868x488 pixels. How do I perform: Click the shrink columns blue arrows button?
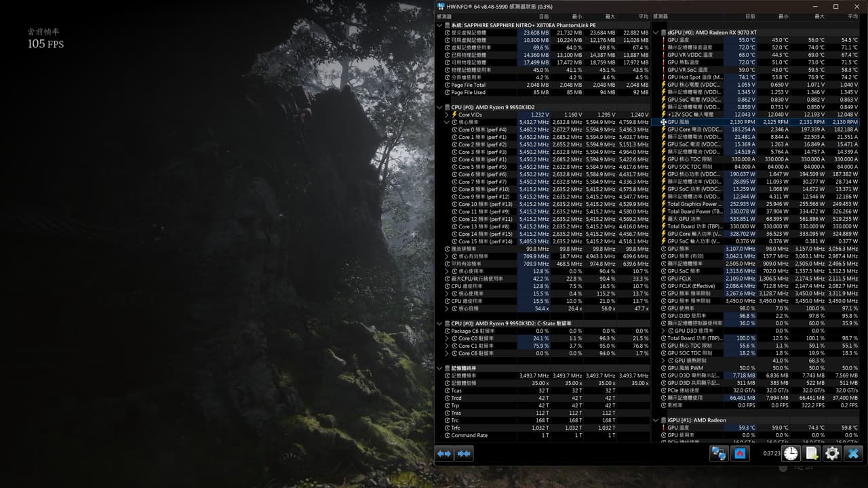point(465,453)
